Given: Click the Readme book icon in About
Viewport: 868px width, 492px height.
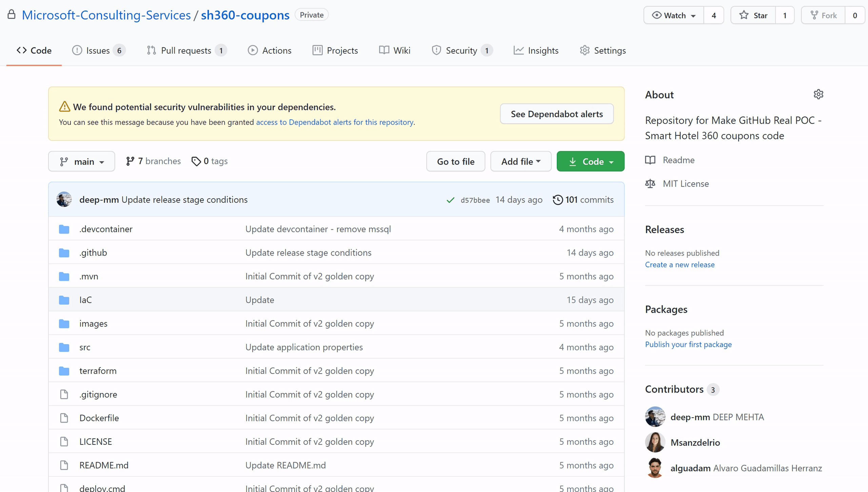Looking at the screenshot, I should pyautogui.click(x=650, y=160).
